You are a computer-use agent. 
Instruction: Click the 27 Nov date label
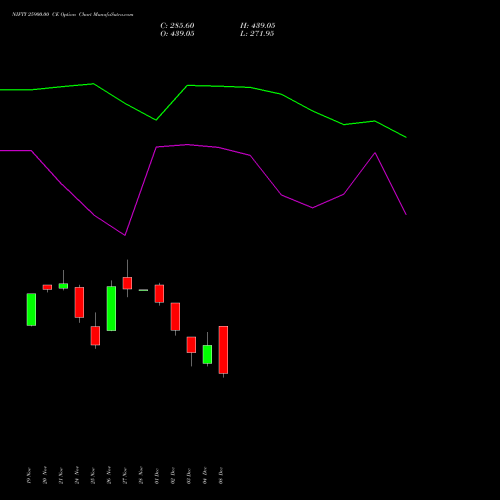[125, 475]
